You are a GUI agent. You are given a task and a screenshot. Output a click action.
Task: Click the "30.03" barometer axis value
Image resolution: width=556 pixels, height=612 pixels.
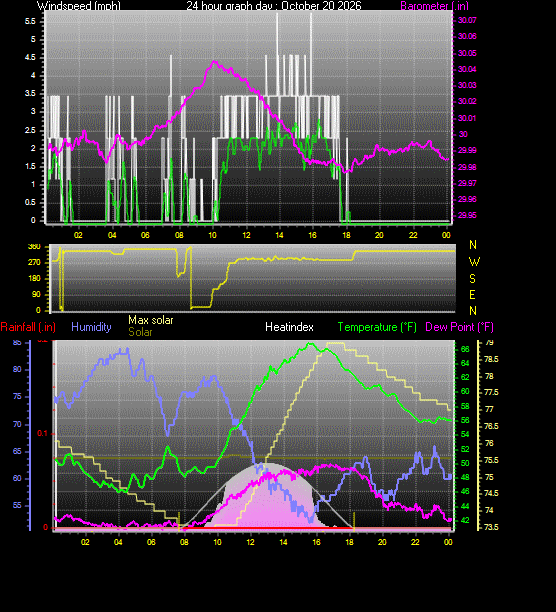coord(467,85)
